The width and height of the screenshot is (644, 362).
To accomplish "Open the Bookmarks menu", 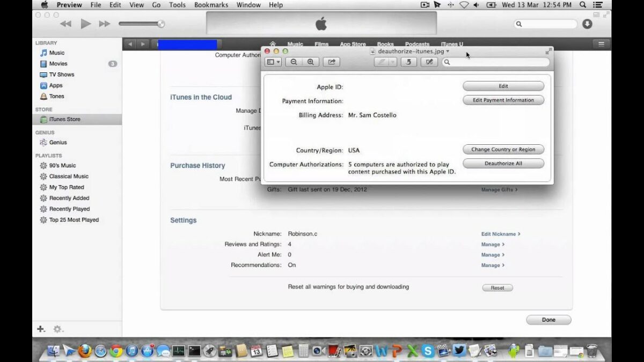I will [x=211, y=5].
